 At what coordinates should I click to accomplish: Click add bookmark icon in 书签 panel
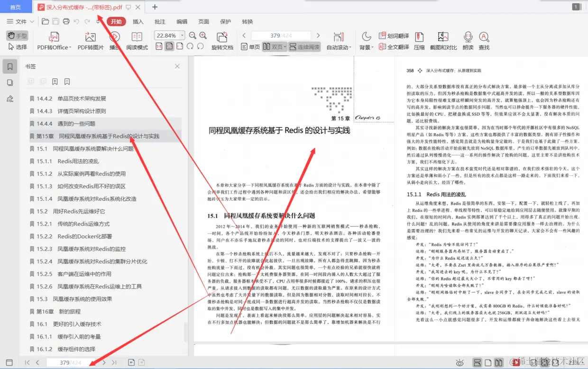point(55,81)
